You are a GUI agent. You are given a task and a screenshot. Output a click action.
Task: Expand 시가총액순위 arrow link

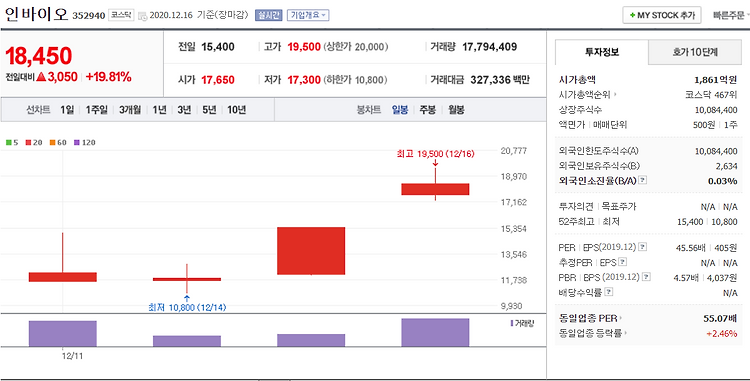588,95
